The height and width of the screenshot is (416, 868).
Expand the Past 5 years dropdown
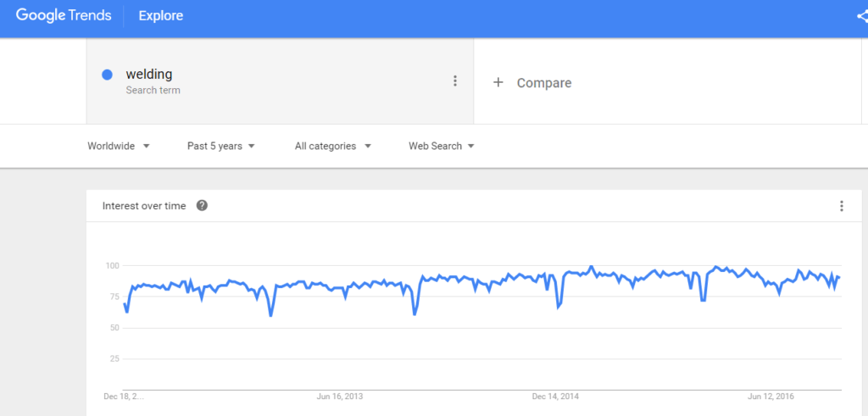[x=221, y=146]
